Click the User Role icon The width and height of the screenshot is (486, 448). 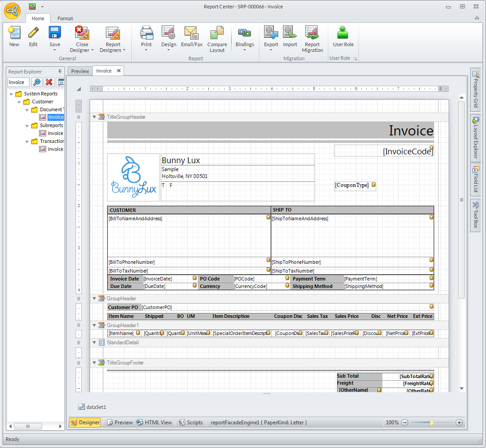pos(343,33)
